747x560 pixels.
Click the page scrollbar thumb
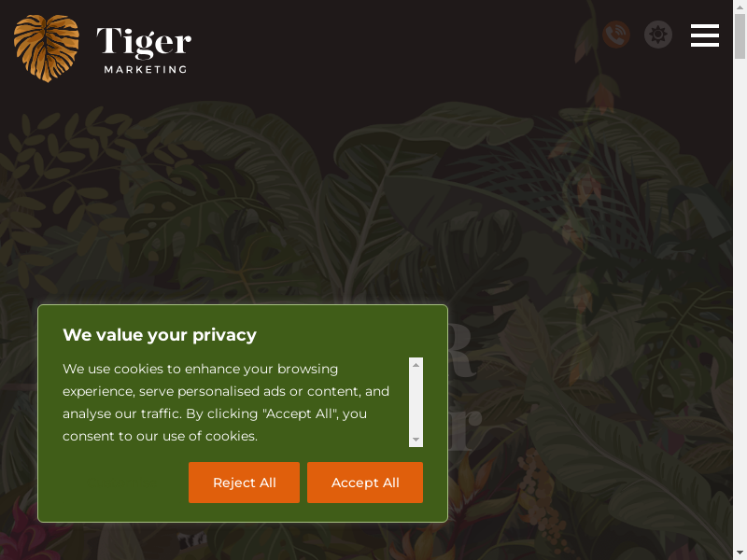tap(740, 36)
